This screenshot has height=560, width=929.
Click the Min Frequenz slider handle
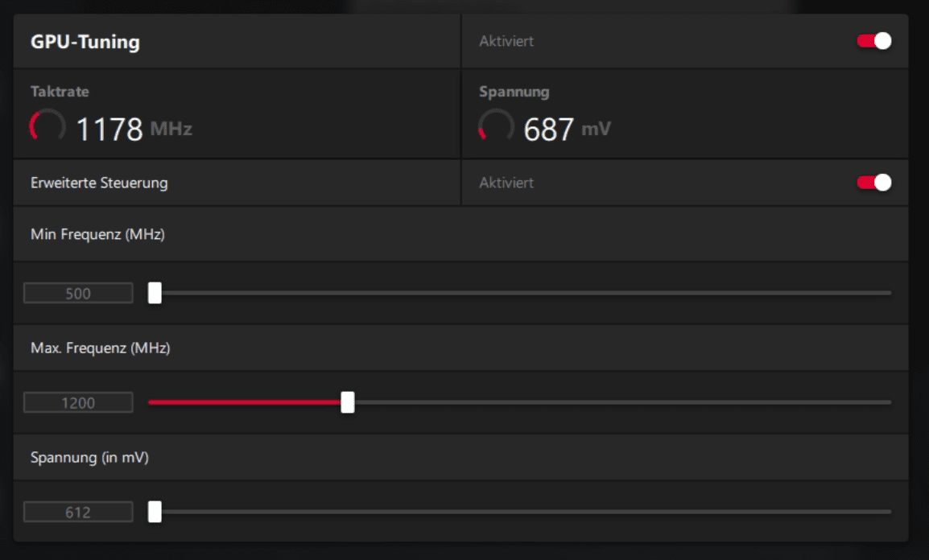(x=155, y=294)
